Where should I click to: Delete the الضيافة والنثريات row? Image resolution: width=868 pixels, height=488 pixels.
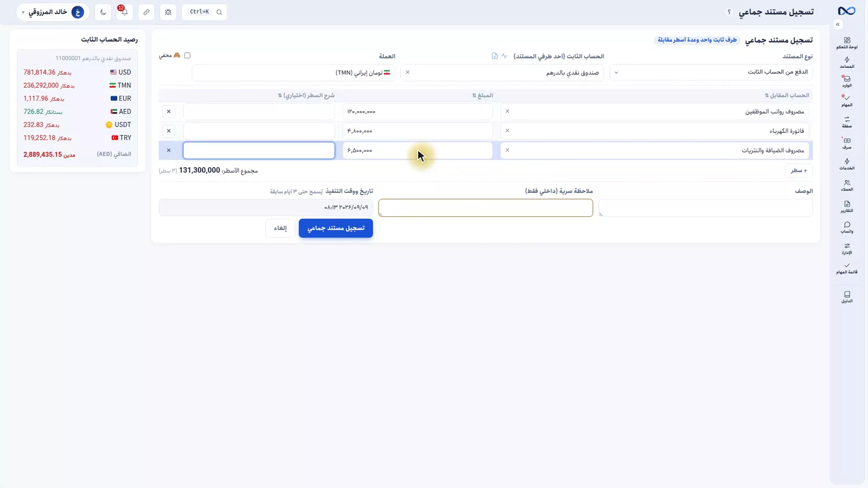(169, 150)
